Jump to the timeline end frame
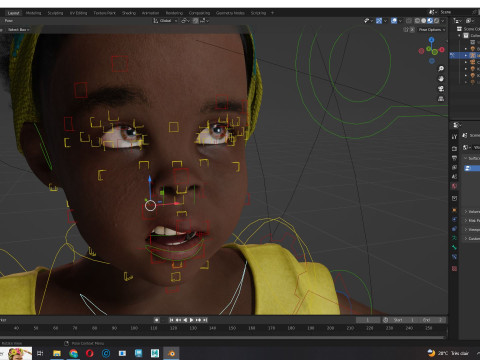 [205, 320]
